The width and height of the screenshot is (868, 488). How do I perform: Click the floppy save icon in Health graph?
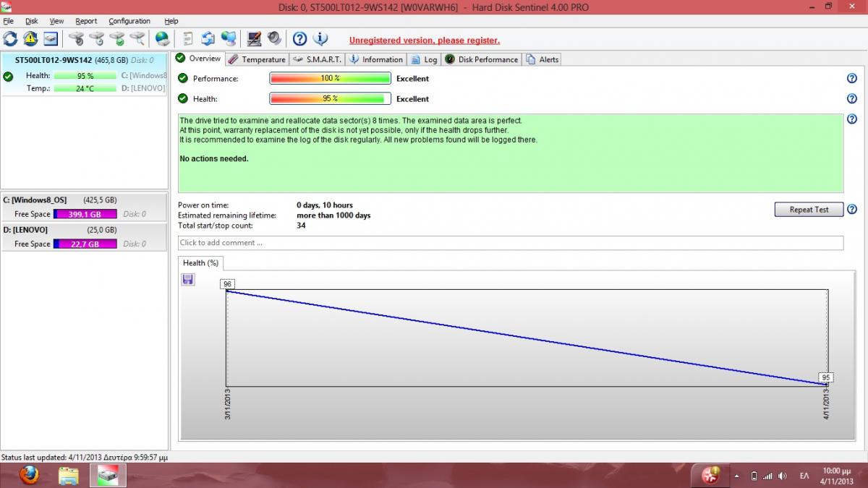pos(187,279)
